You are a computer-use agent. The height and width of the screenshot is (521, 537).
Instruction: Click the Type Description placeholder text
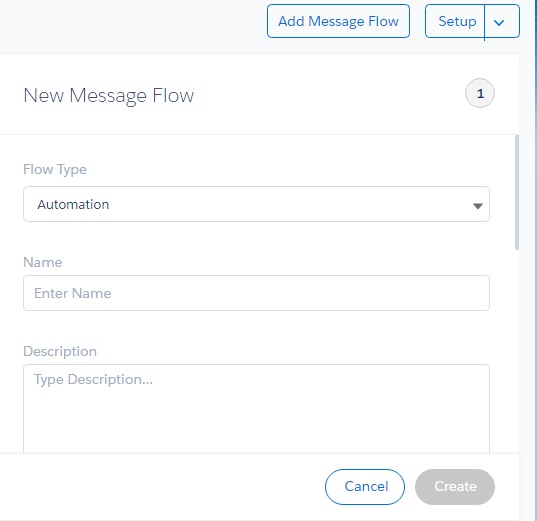(x=93, y=380)
